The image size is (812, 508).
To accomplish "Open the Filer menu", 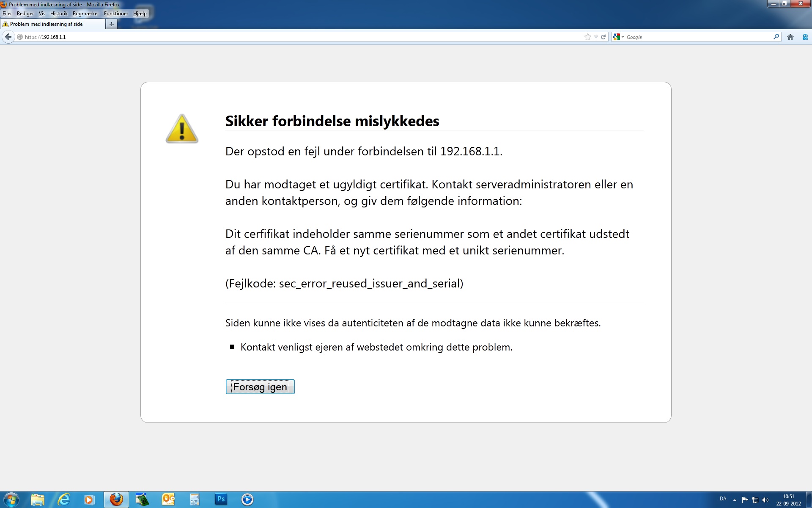I will click(x=7, y=14).
